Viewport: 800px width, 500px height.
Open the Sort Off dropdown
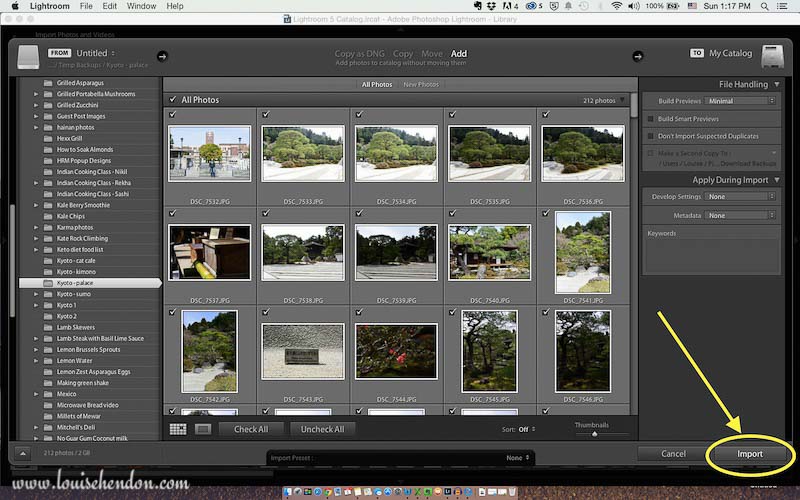[527, 429]
